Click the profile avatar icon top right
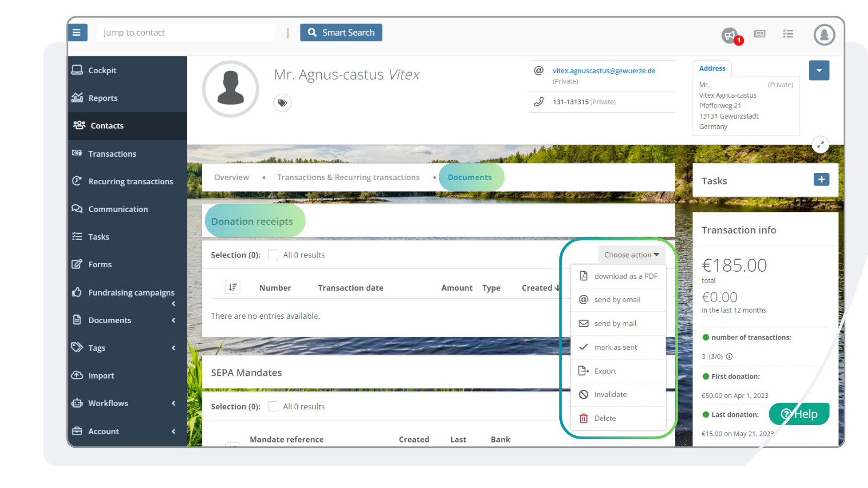 [824, 34]
